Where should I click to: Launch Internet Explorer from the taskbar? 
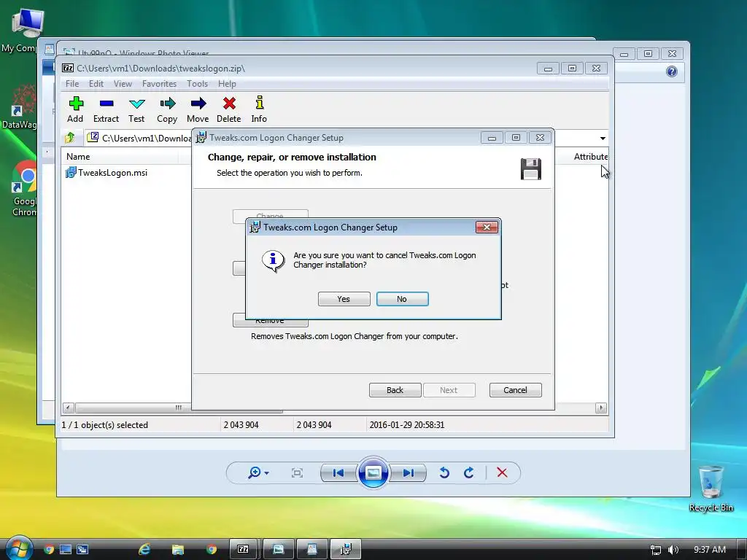(144, 550)
